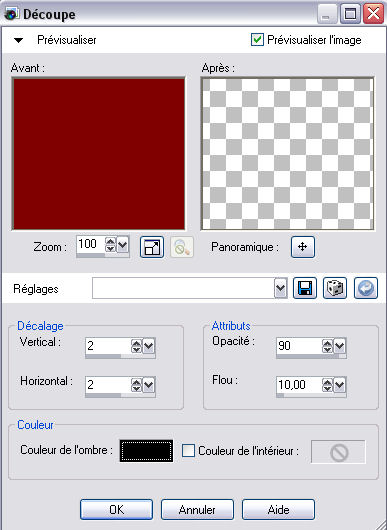Open the Zoom value dropdown arrow
This screenshot has width=387, height=530.
coord(122,244)
